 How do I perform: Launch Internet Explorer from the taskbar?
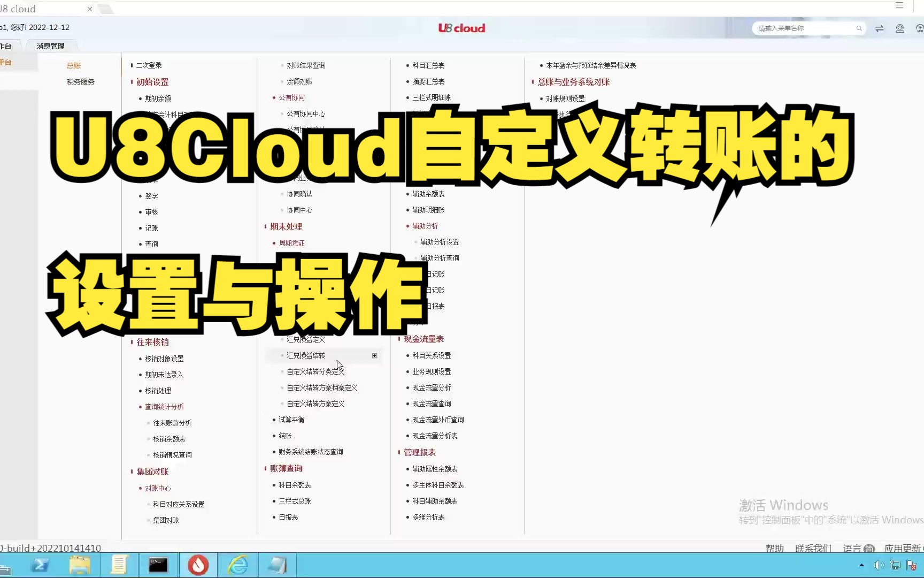point(238,565)
